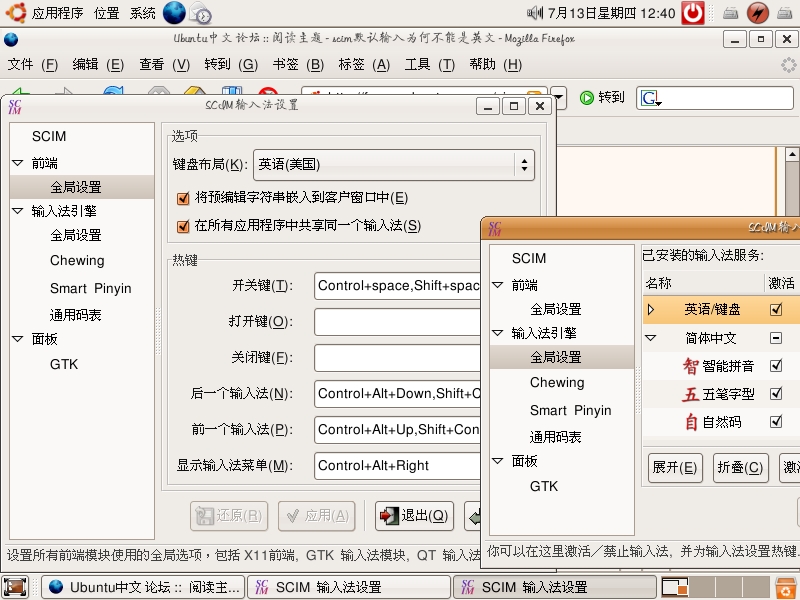Image resolution: width=800 pixels, height=600 pixels.
Task: Click the 还原(R) button
Action: (229, 516)
